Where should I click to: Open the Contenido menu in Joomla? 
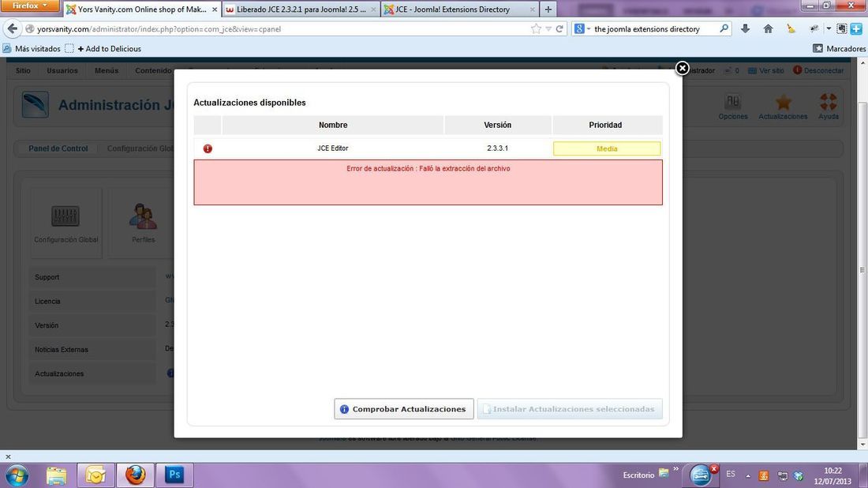coord(153,71)
